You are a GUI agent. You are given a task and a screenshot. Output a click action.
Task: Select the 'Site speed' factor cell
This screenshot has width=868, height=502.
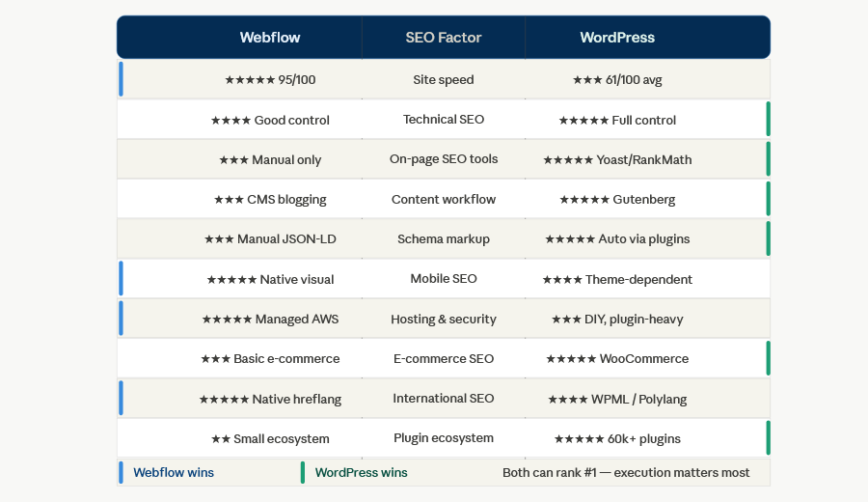pyautogui.click(x=444, y=80)
